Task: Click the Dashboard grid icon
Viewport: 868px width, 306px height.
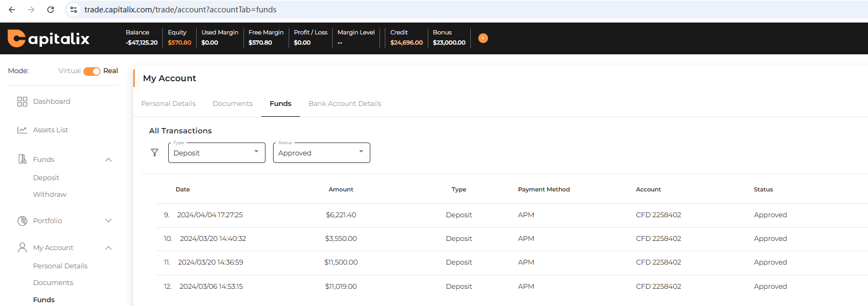Action: (22, 102)
